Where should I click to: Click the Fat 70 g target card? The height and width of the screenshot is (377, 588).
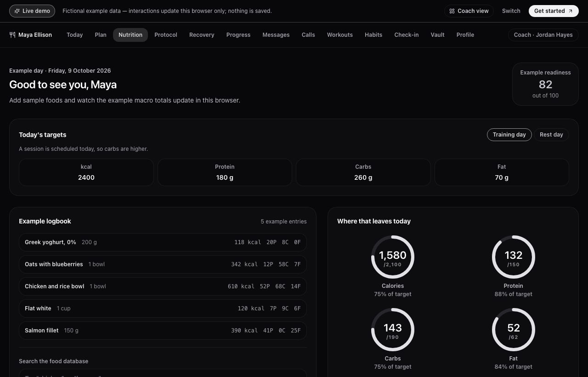pos(502,172)
